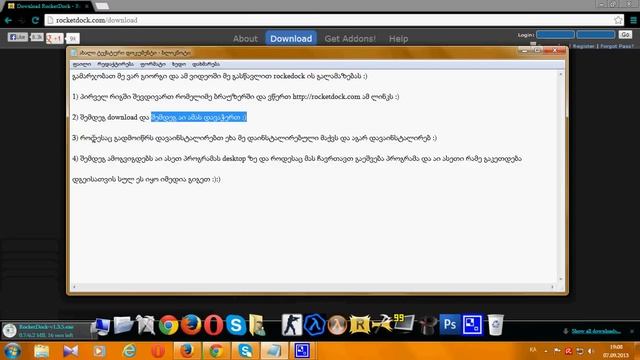Click Notepad horizontal scrollbar left arrow
The image size is (640, 360).
pos(74,287)
